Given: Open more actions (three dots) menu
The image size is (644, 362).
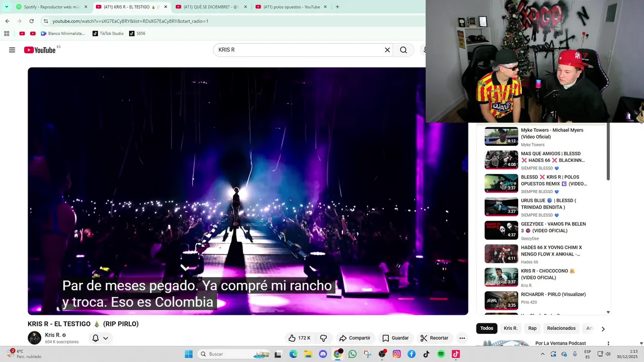Looking at the screenshot, I should (462, 338).
